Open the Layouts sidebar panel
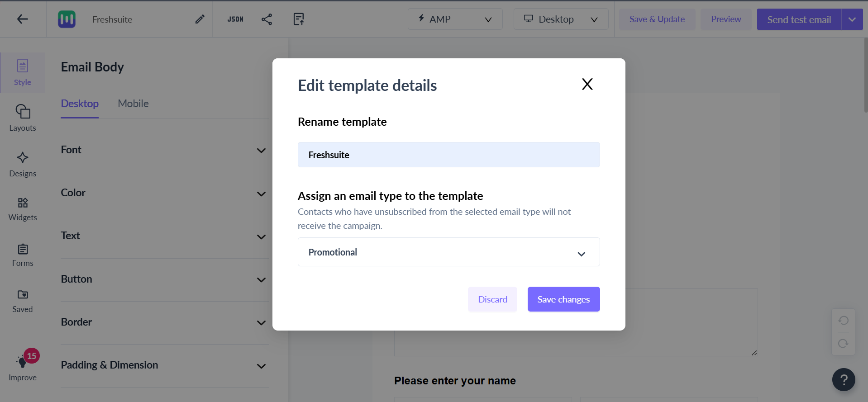868x402 pixels. coord(23,118)
